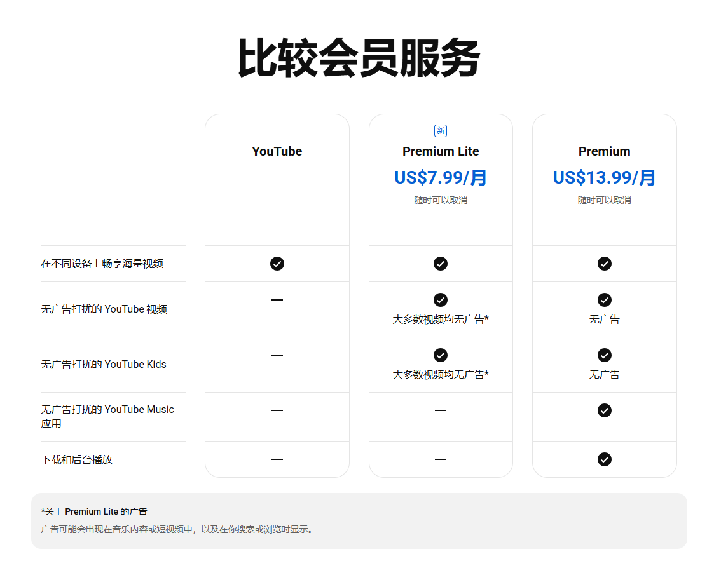The width and height of the screenshot is (728, 561).
Task: Click Premium Lite checkmark for 无广告打扰的 YouTube 视频
Action: (x=441, y=300)
